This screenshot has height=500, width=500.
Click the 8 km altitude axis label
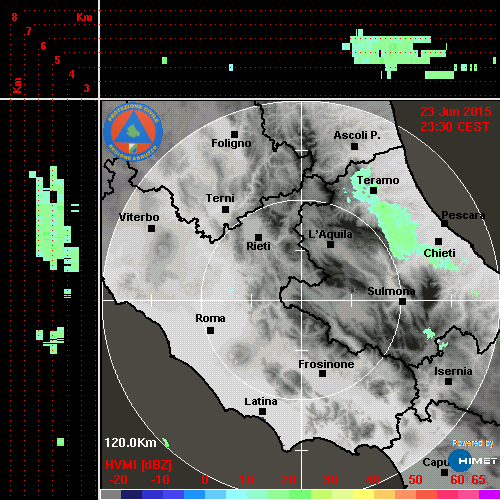click(14, 17)
